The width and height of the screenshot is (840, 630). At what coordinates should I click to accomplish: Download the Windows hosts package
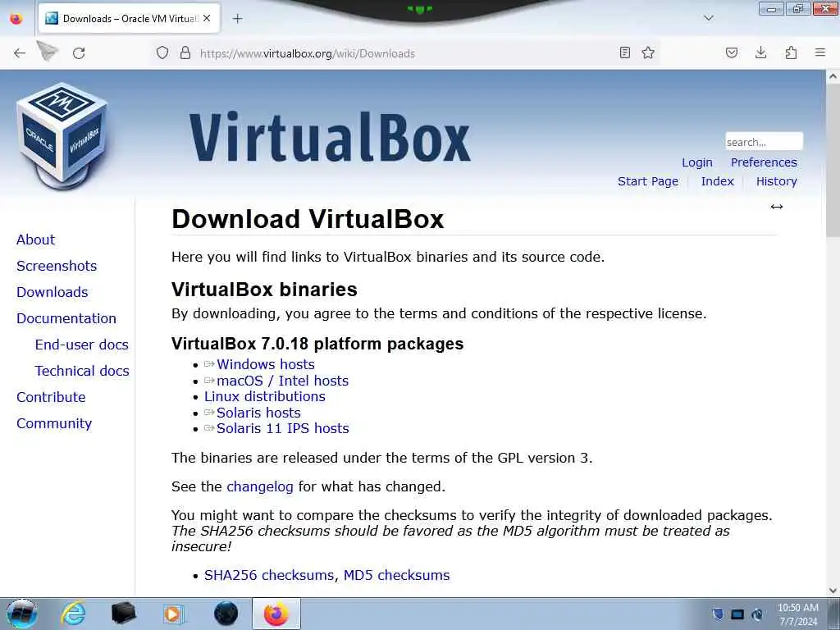pyautogui.click(x=265, y=364)
